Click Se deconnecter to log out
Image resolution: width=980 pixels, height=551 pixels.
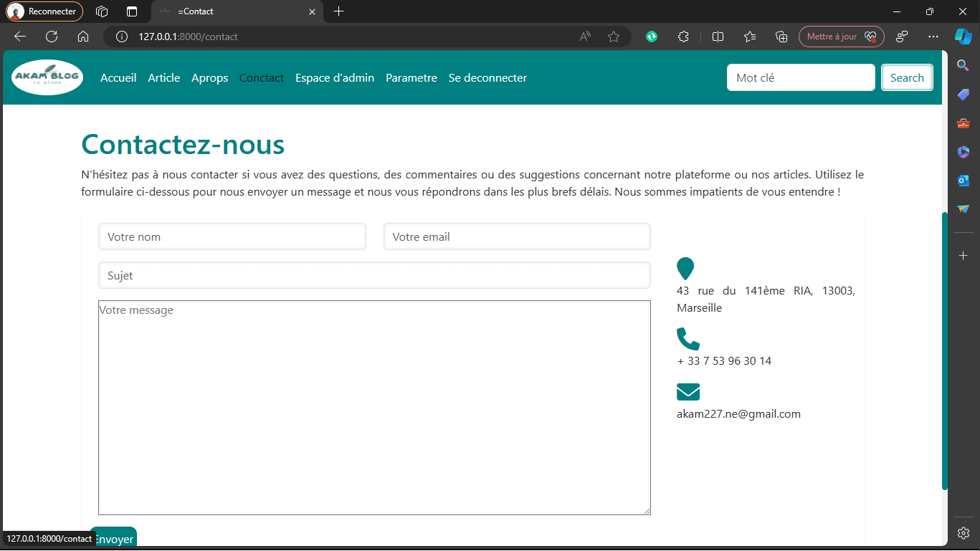point(488,78)
